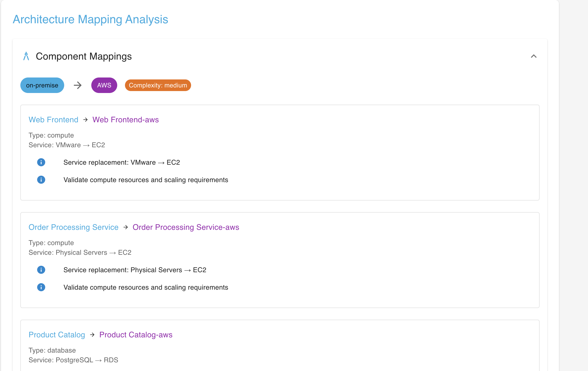This screenshot has height=371, width=588.
Task: Open the Order Processing Service-aws link
Action: pyautogui.click(x=186, y=227)
